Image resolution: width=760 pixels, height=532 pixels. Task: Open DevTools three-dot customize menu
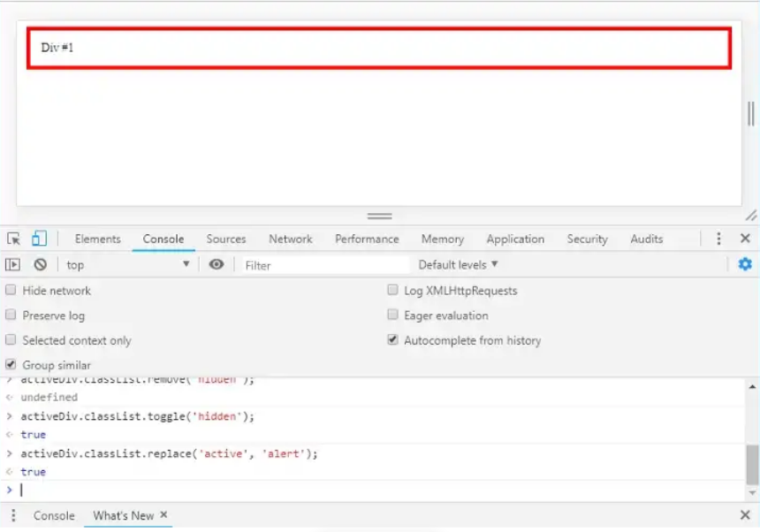[x=718, y=239]
